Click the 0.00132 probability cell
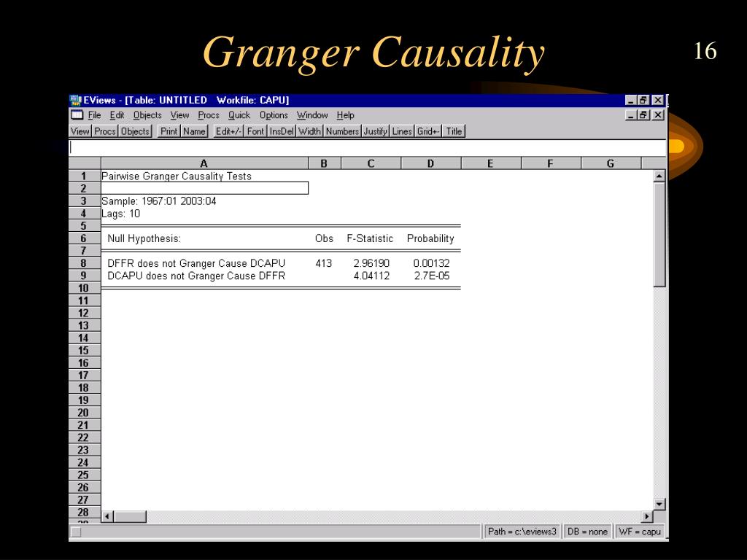The height and width of the screenshot is (560, 747). [x=432, y=263]
